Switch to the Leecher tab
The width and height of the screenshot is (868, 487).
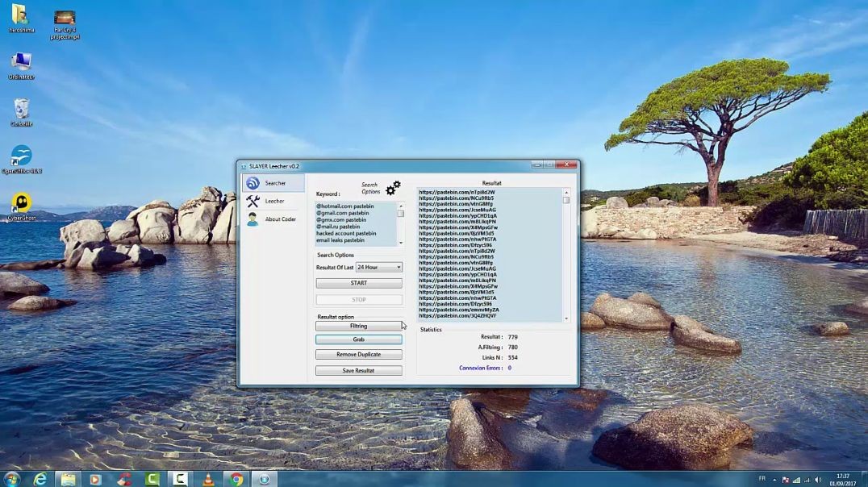(273, 202)
